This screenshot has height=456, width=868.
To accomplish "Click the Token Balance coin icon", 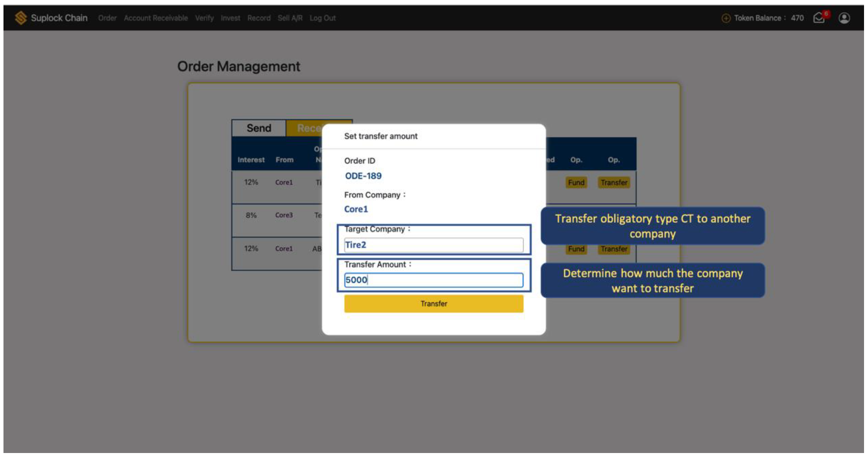I will tap(726, 18).
